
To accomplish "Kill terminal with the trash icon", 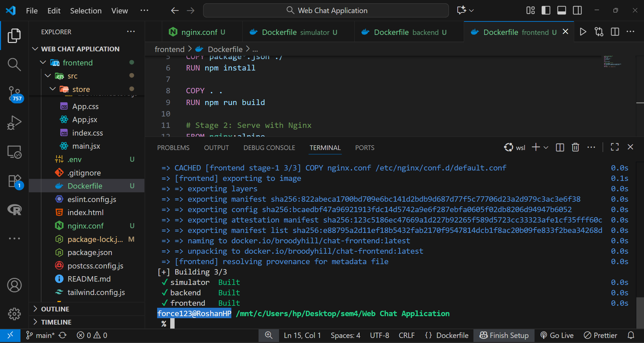I will [x=575, y=147].
